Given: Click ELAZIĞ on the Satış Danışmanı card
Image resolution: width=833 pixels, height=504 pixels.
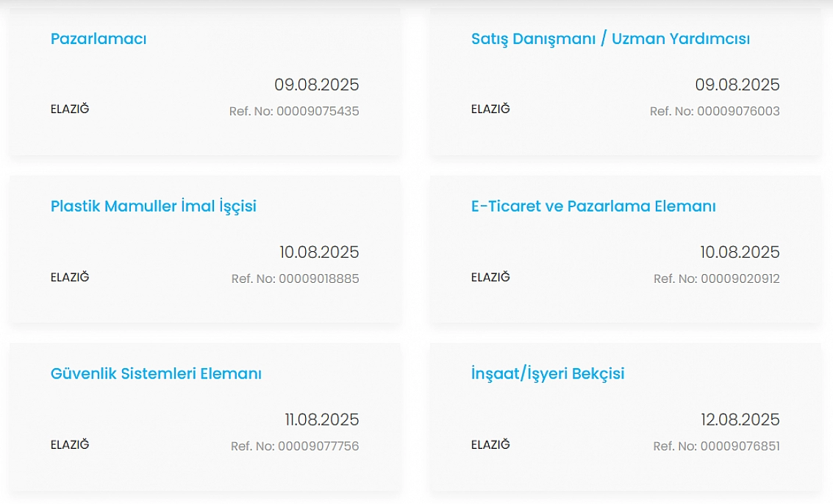Looking at the screenshot, I should [490, 109].
